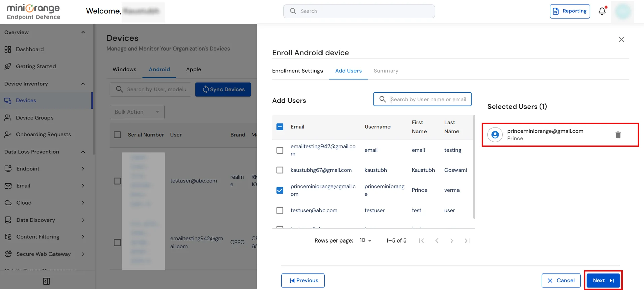Viewport: 644px width, 290px height.
Task: Click the Search by User name or email field
Action: pyautogui.click(x=422, y=99)
